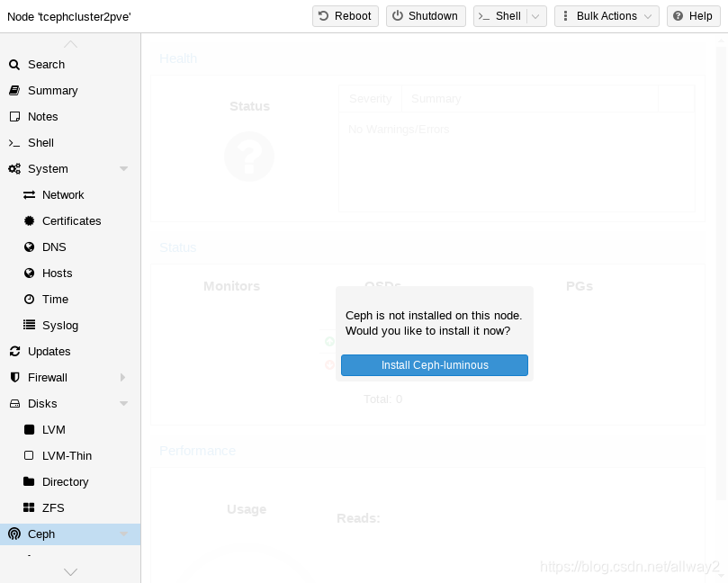Move the sidebar menu down with bottom chevron
Viewport: 728px width, 583px height.
click(x=70, y=571)
